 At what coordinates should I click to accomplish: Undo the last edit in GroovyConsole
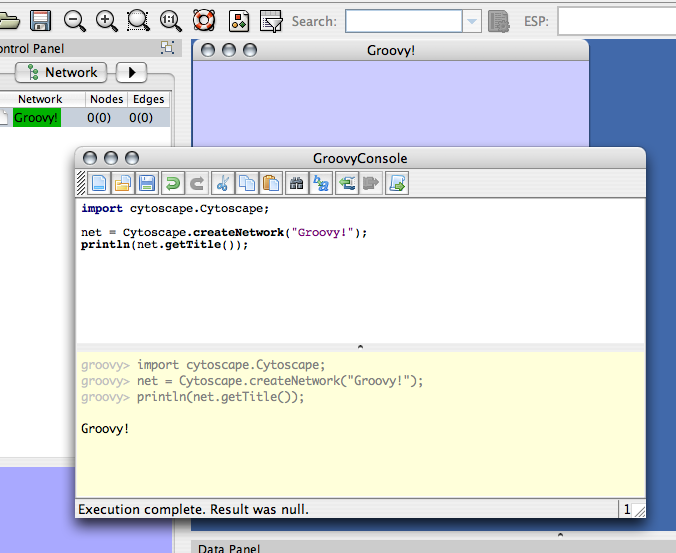172,183
